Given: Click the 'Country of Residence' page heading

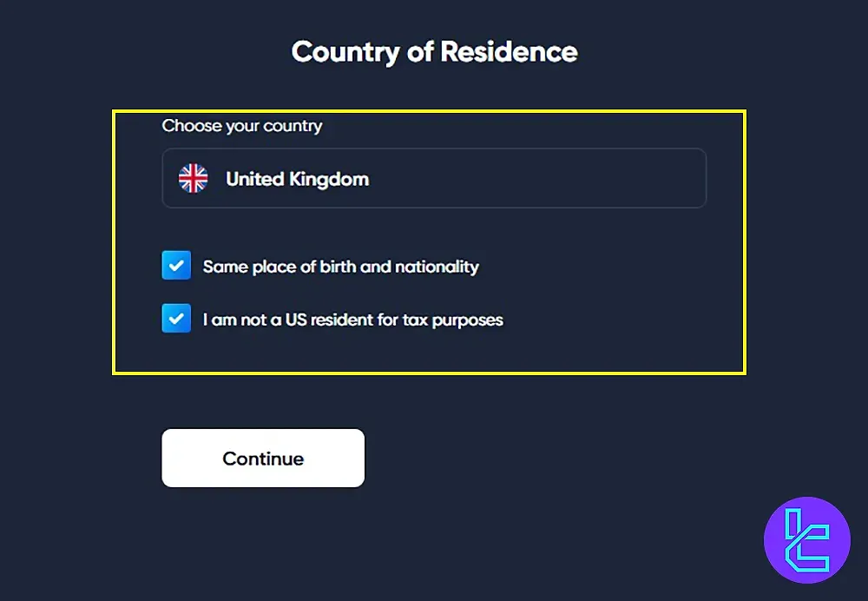Looking at the screenshot, I should click(434, 52).
